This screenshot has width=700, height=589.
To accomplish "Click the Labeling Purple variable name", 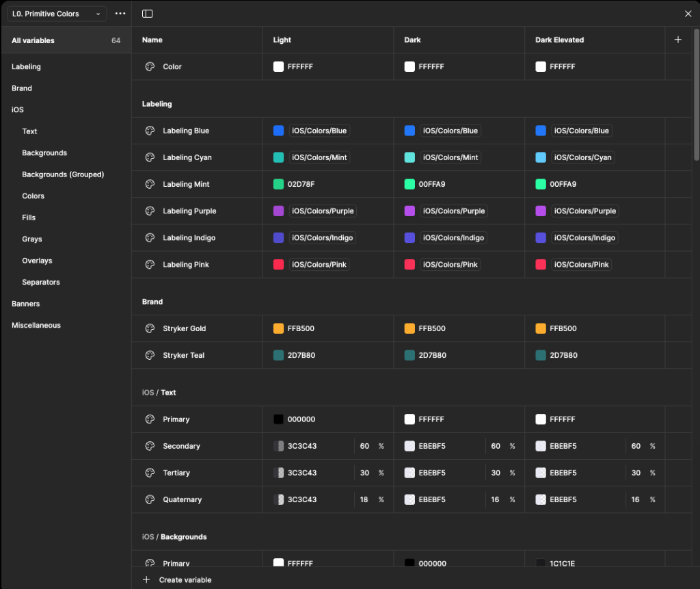I will 189,211.
